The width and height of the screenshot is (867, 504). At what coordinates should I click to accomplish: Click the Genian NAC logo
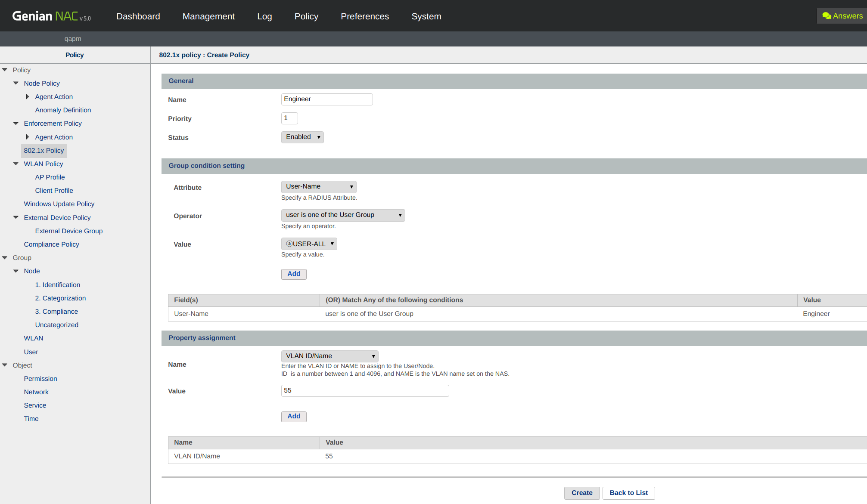pyautogui.click(x=51, y=16)
